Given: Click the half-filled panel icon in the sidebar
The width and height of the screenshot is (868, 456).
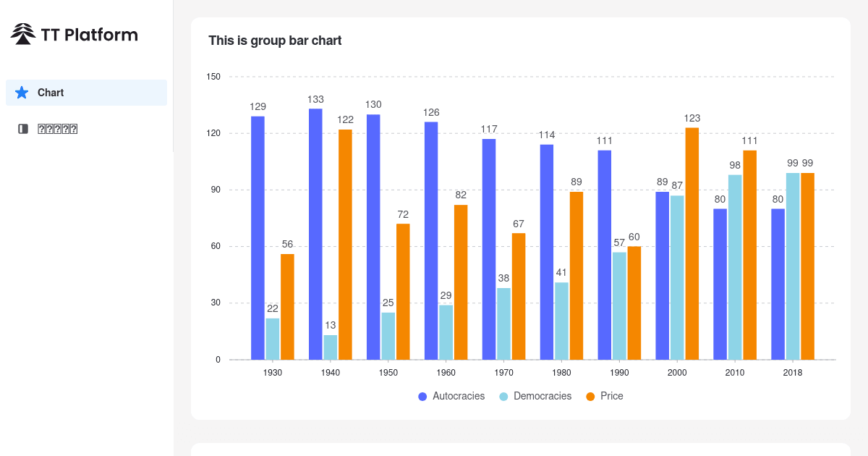Looking at the screenshot, I should [x=22, y=128].
